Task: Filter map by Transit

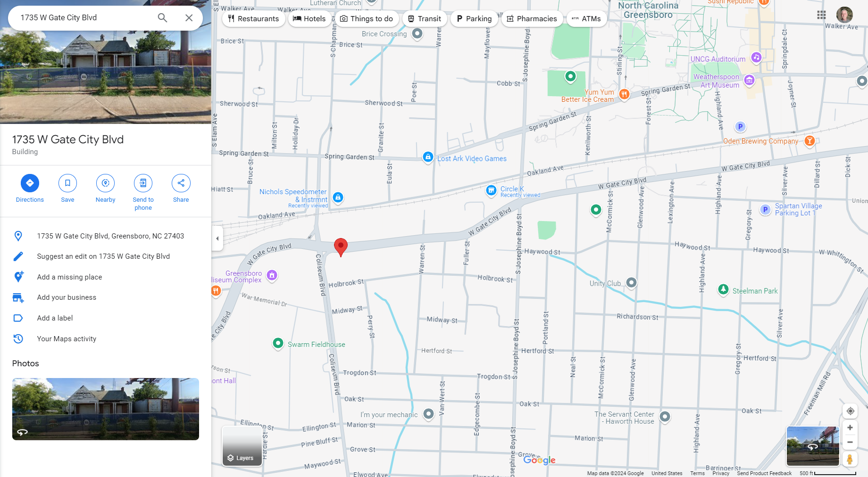Action: tap(425, 19)
